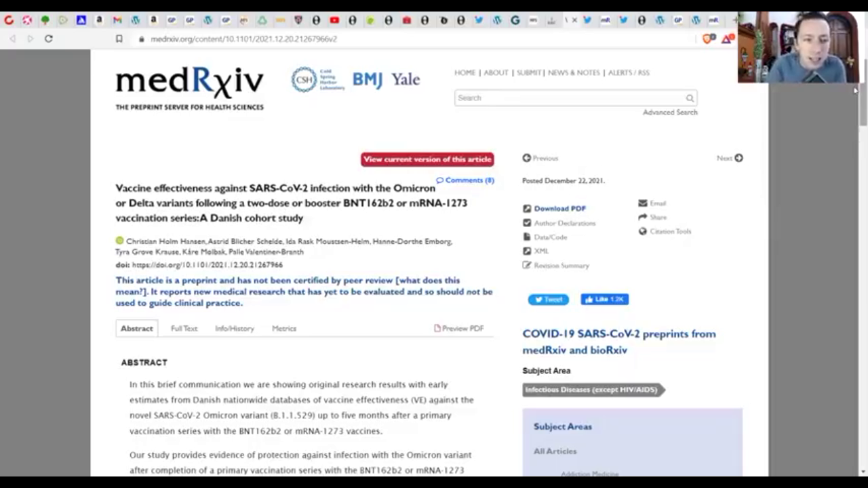Click the green ORCID author icon
Image resolution: width=868 pixels, height=488 pixels.
click(120, 241)
